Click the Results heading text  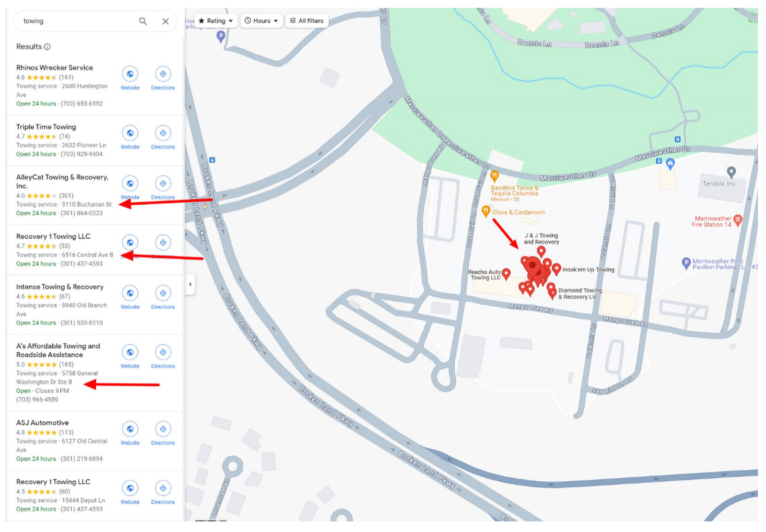[x=29, y=47]
